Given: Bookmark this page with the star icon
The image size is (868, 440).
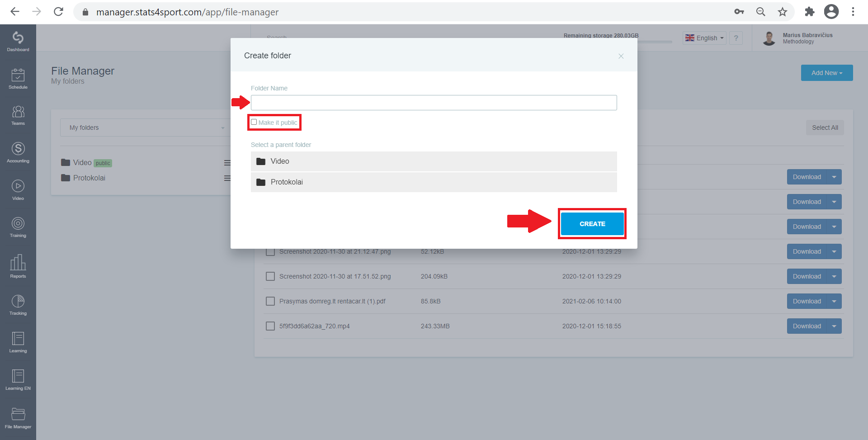Looking at the screenshot, I should click(783, 12).
